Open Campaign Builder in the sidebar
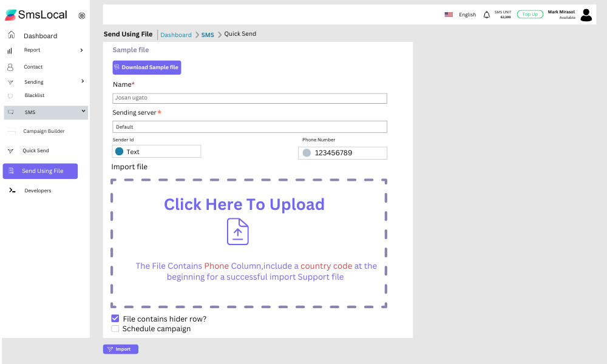Image resolution: width=607 pixels, height=364 pixels. (x=44, y=131)
